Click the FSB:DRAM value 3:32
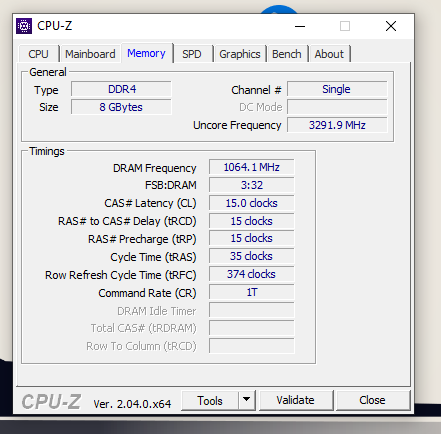The height and width of the screenshot is (434, 441). [x=252, y=185]
